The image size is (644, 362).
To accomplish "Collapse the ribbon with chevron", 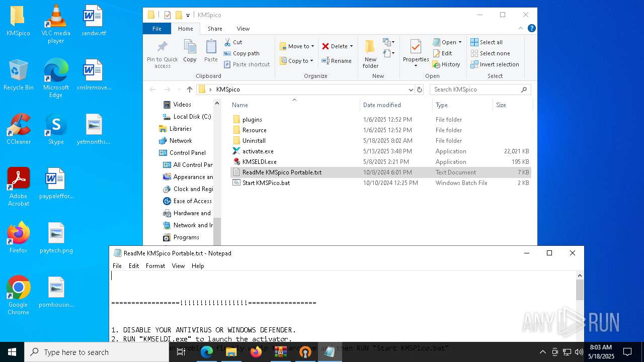I will coord(521,29).
